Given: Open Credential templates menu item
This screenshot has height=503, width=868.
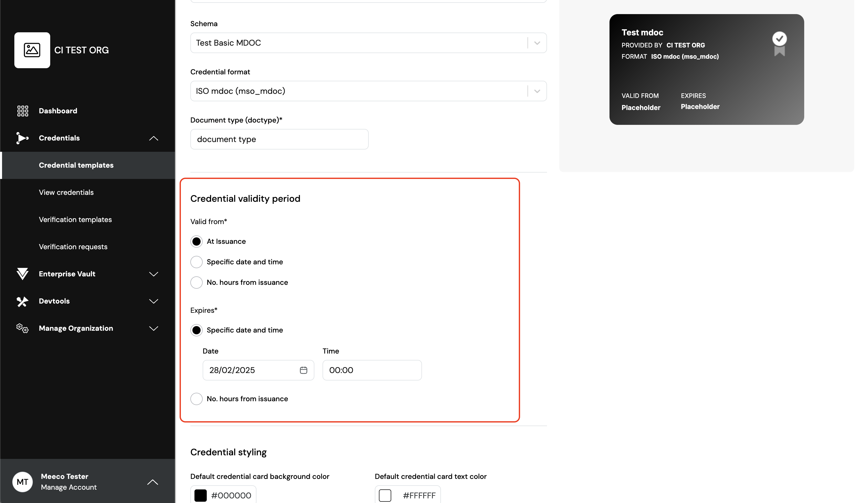Looking at the screenshot, I should [x=87, y=165].
